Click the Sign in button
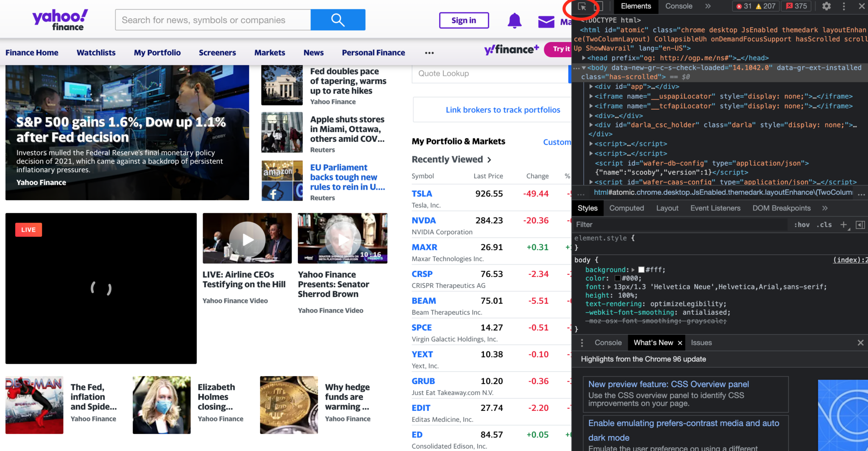The height and width of the screenshot is (451, 868). 464,20
